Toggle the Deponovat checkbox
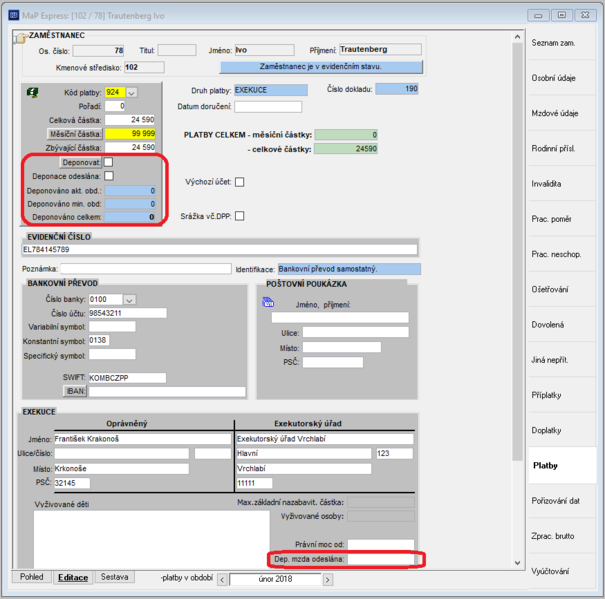This screenshot has height=599, width=605. [x=109, y=162]
